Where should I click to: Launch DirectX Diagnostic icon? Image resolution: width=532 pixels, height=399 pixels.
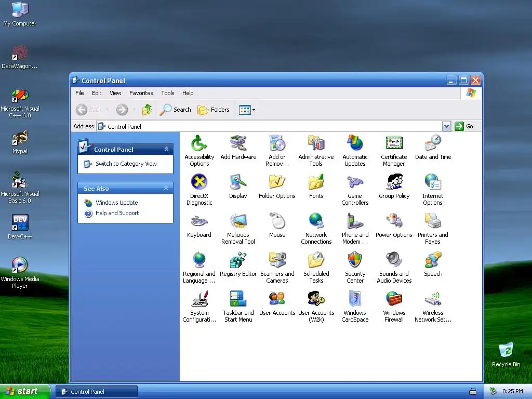(199, 182)
